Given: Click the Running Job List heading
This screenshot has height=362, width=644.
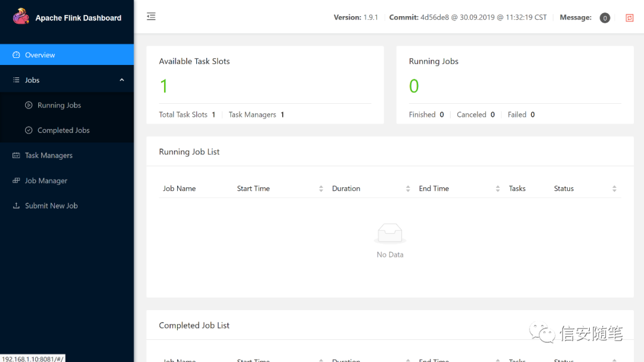Looking at the screenshot, I should 189,151.
